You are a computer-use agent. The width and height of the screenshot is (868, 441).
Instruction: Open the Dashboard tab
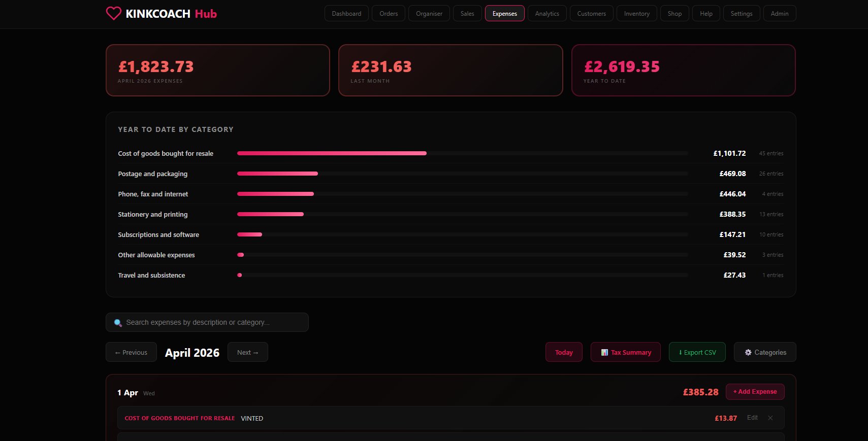pyautogui.click(x=346, y=14)
